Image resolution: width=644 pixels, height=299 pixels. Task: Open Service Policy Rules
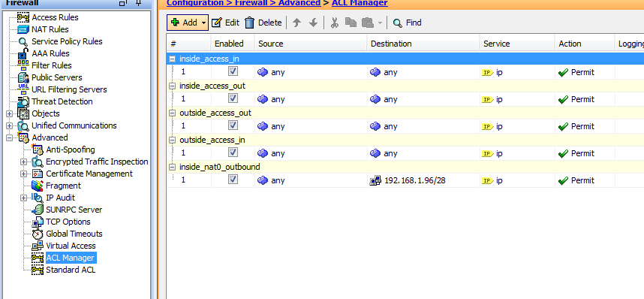67,41
